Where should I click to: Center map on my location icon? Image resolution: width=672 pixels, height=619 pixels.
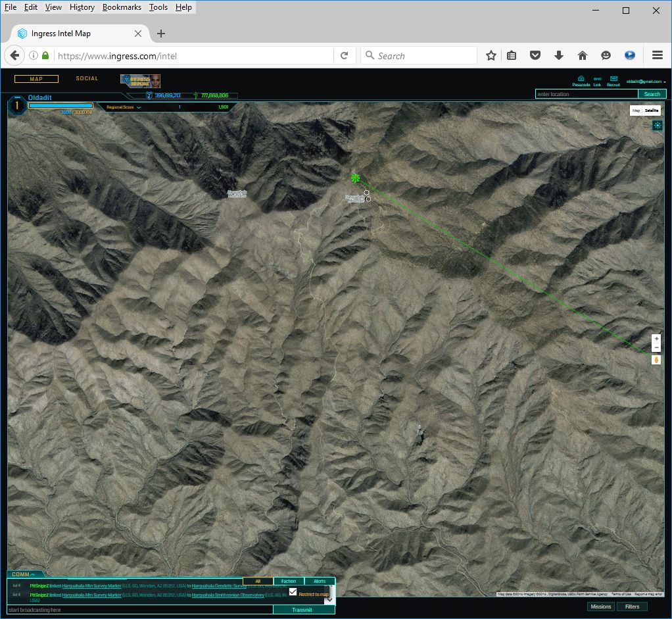pos(657,126)
